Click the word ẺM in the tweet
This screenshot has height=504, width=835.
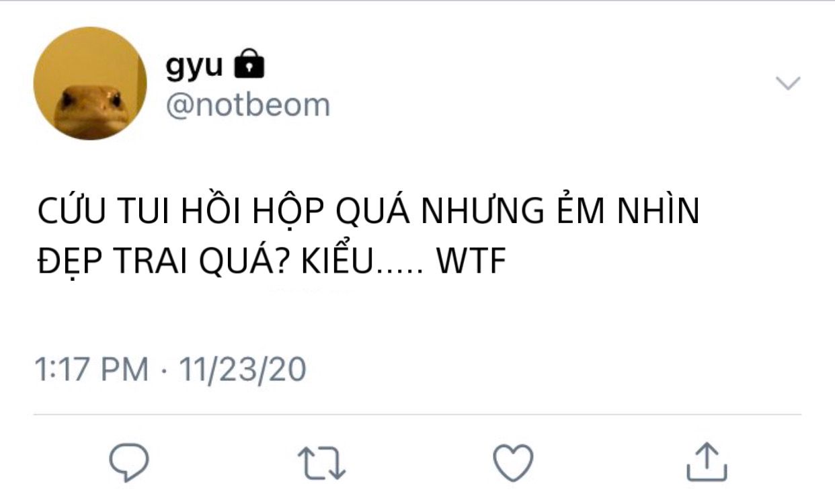588,210
